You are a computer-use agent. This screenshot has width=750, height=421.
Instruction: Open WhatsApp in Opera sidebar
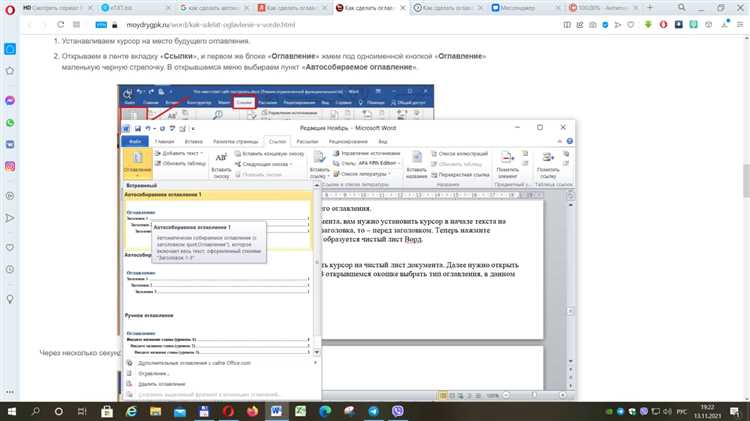click(10, 123)
